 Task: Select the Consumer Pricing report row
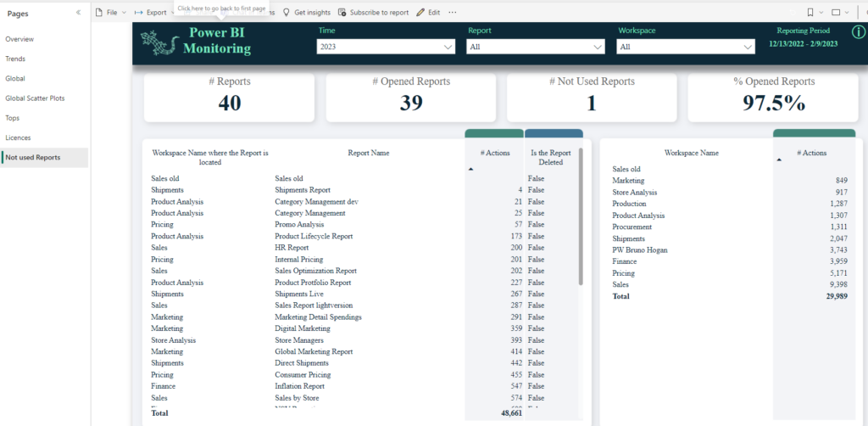[302, 375]
